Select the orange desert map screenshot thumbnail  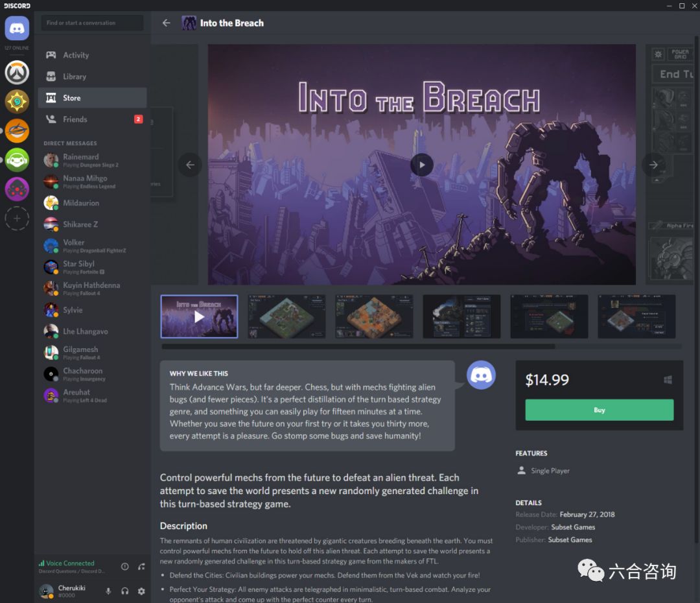click(x=374, y=316)
